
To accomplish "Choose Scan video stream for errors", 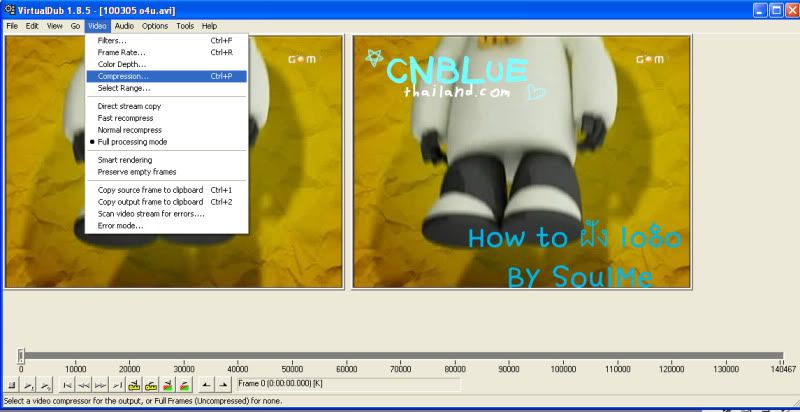I will click(166, 214).
